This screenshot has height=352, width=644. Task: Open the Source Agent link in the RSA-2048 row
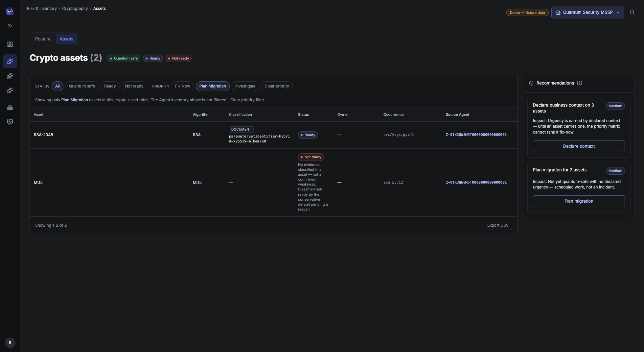pyautogui.click(x=476, y=135)
